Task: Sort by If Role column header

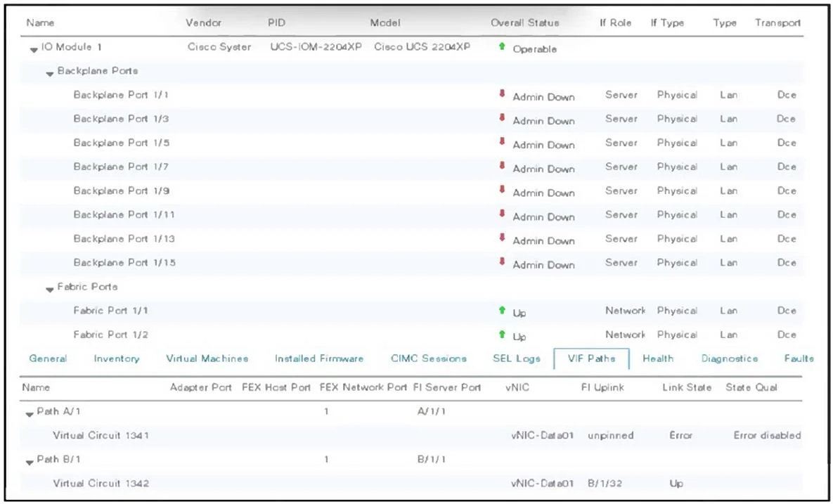Action: pos(616,22)
